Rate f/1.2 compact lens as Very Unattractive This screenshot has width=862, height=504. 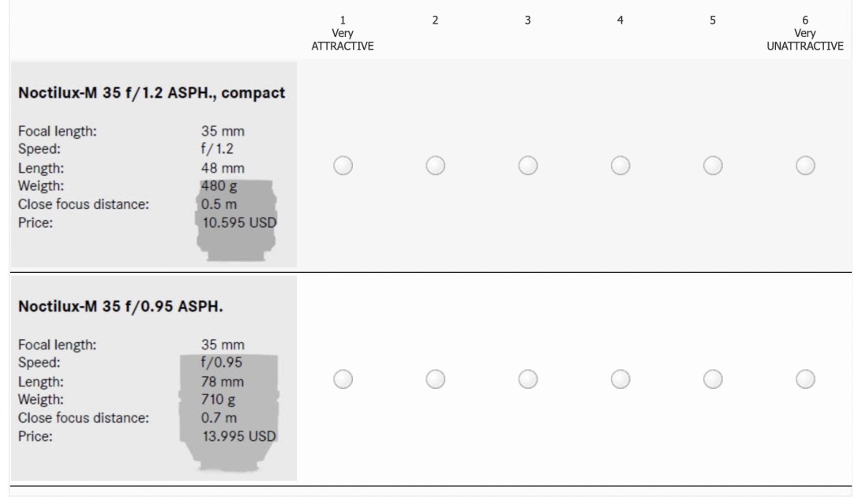point(804,166)
